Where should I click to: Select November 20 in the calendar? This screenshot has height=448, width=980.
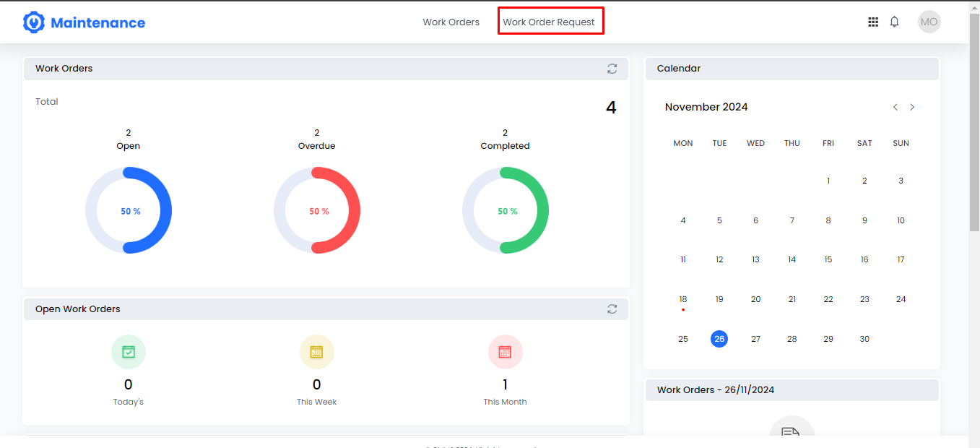click(x=755, y=299)
